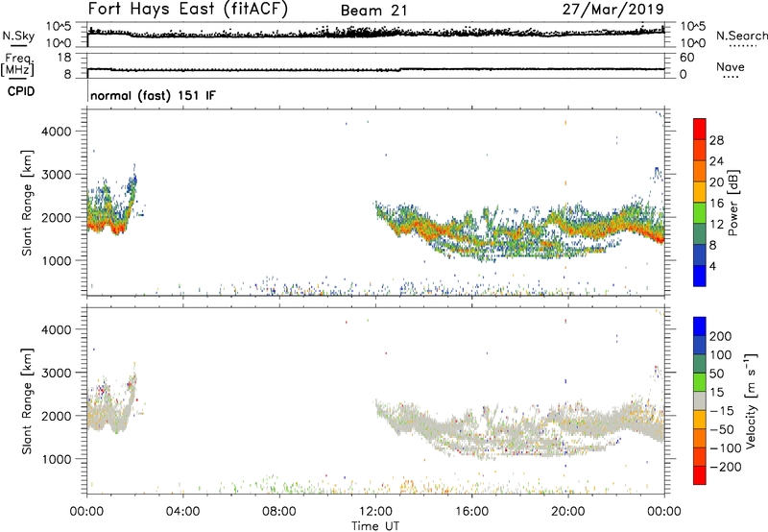Click the power scatter band near 16:00 UT

click(x=471, y=234)
